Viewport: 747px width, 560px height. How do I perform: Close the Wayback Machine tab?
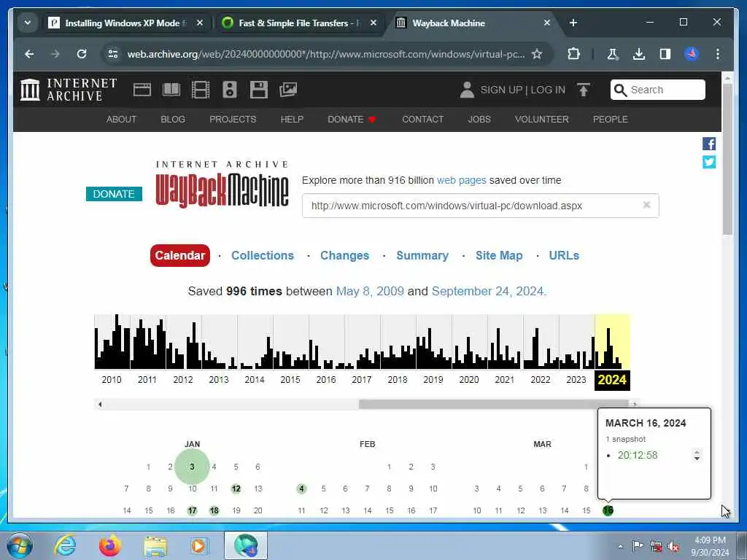547,23
